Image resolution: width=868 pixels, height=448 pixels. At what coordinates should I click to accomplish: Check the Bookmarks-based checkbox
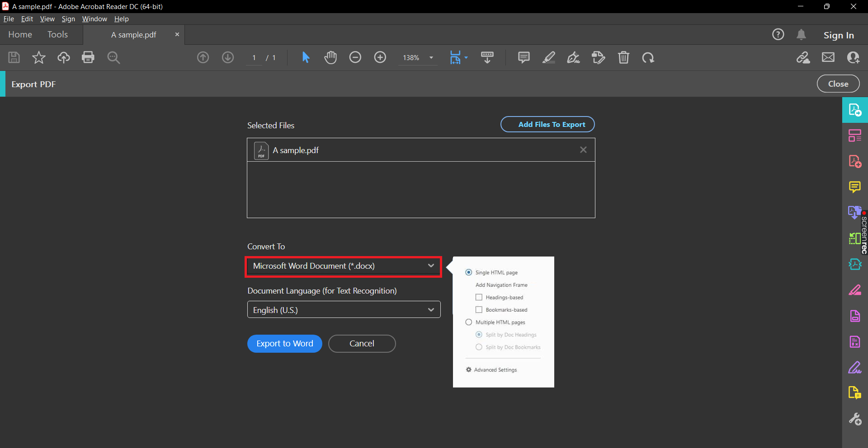[479, 310]
